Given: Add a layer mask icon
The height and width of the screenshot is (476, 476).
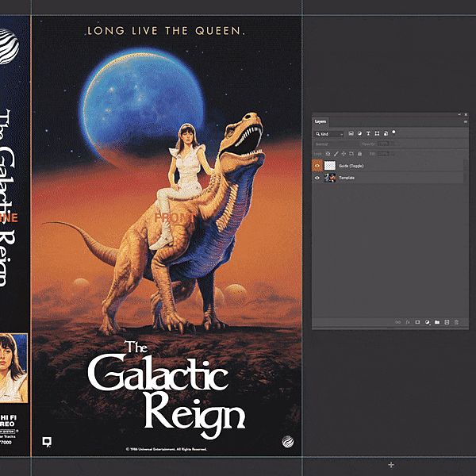Looking at the screenshot, I should (417, 322).
